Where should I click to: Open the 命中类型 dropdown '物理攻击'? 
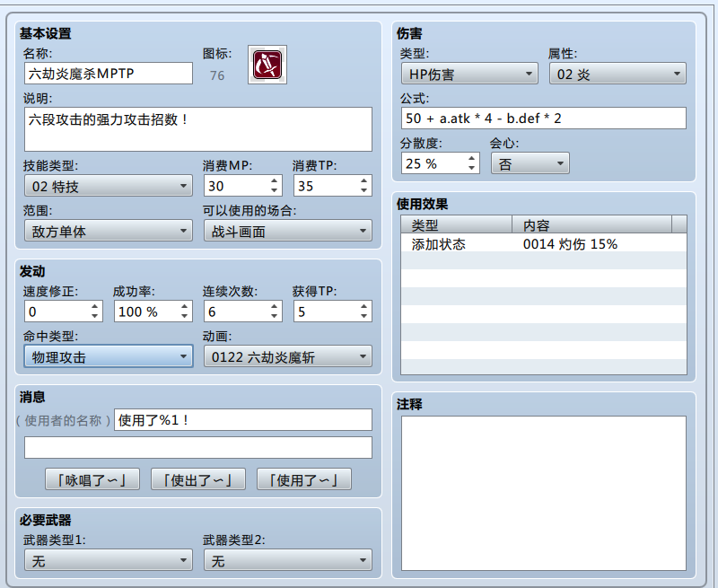click(x=109, y=356)
